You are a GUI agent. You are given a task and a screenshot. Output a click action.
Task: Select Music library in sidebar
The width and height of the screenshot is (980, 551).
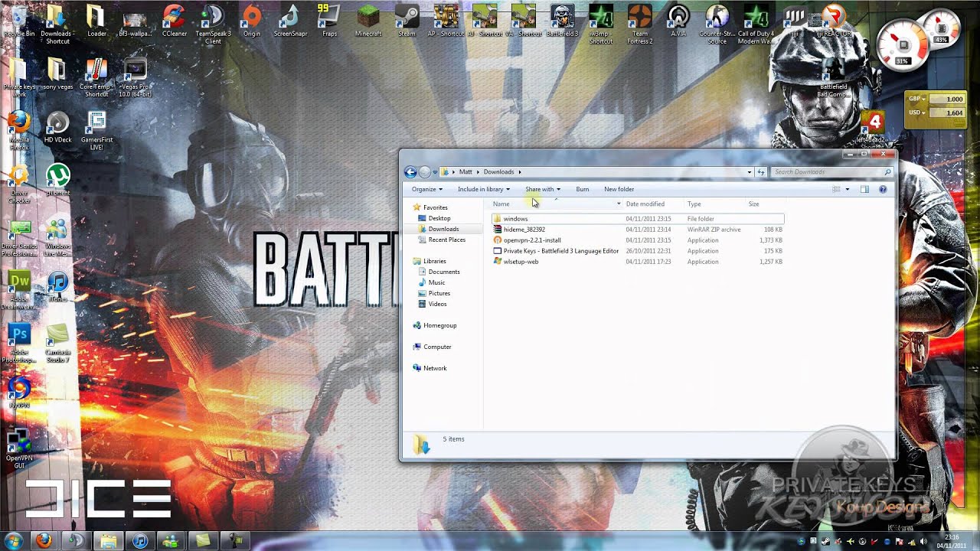436,282
